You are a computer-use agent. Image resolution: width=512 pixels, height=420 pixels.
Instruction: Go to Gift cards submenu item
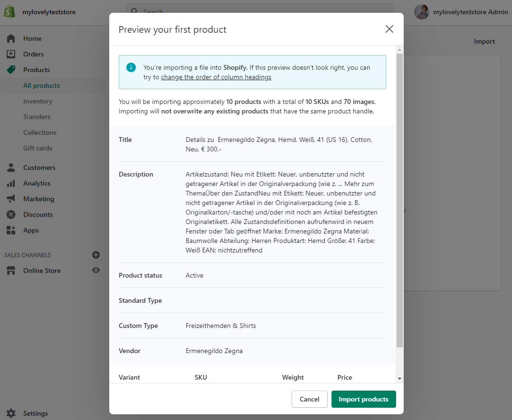(x=38, y=148)
